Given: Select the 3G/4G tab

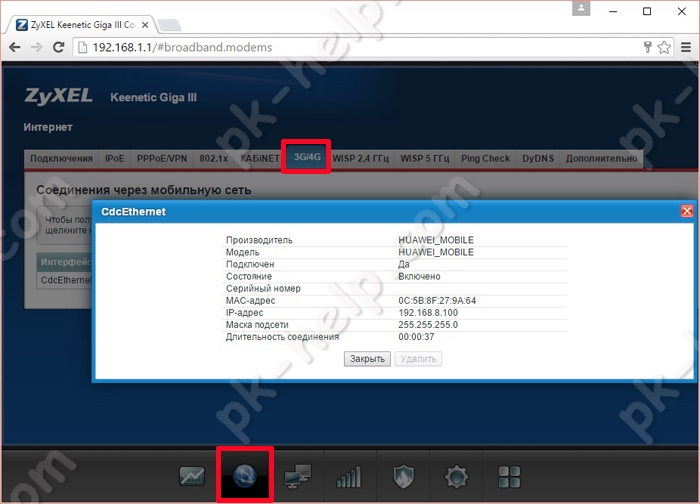Looking at the screenshot, I should point(307,157).
